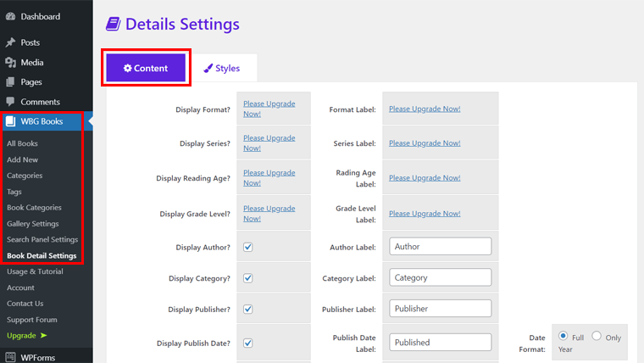Toggle the Display Category checkbox
The height and width of the screenshot is (363, 644).
(248, 278)
